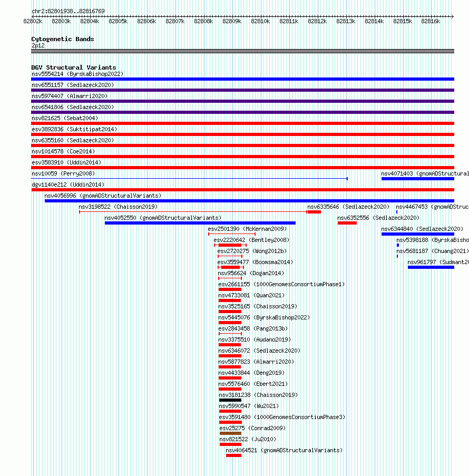Select nsv5398188 variant label
Image resolution: width=469 pixels, height=476 pixels.
click(433, 240)
